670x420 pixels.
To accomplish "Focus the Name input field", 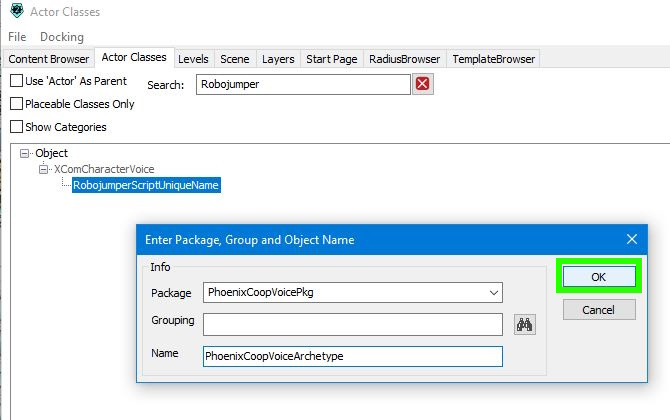I will [x=352, y=356].
